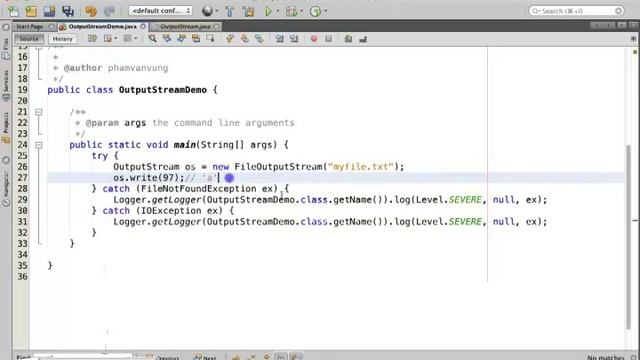Start macro recording with the red circle icon

(314, 39)
